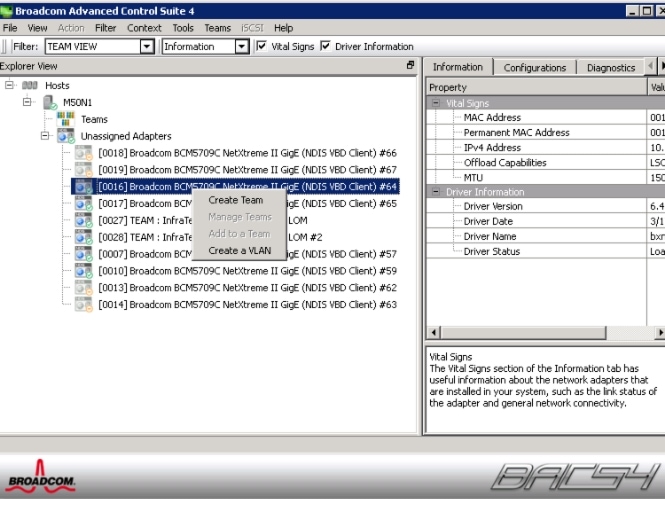Switch to the Diagnostics tab
Viewport: 665px width, 529px height.
tap(611, 68)
